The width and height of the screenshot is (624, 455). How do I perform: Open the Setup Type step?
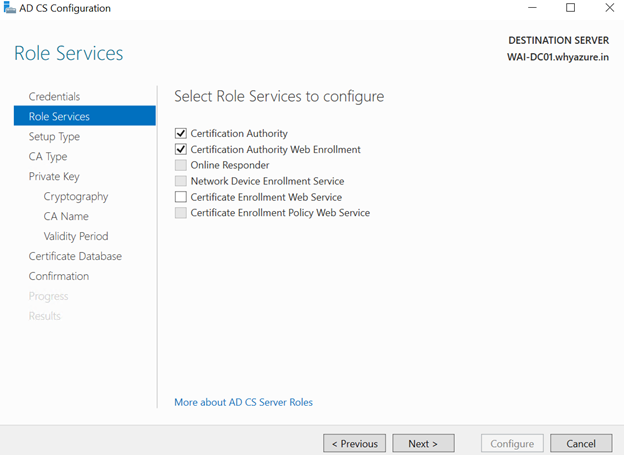[x=54, y=137]
